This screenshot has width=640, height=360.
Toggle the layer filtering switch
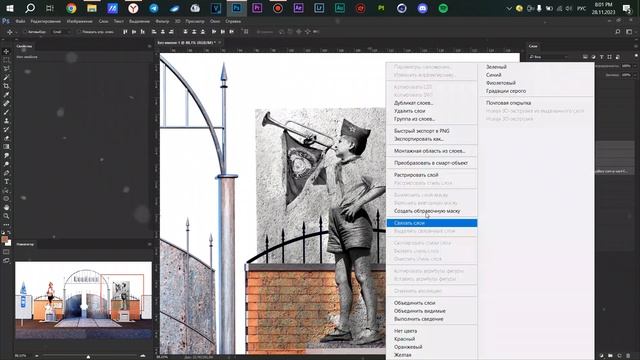(x=636, y=56)
